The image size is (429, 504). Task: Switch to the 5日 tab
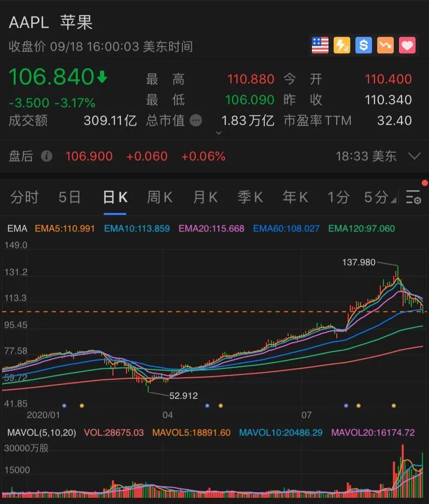click(x=69, y=197)
